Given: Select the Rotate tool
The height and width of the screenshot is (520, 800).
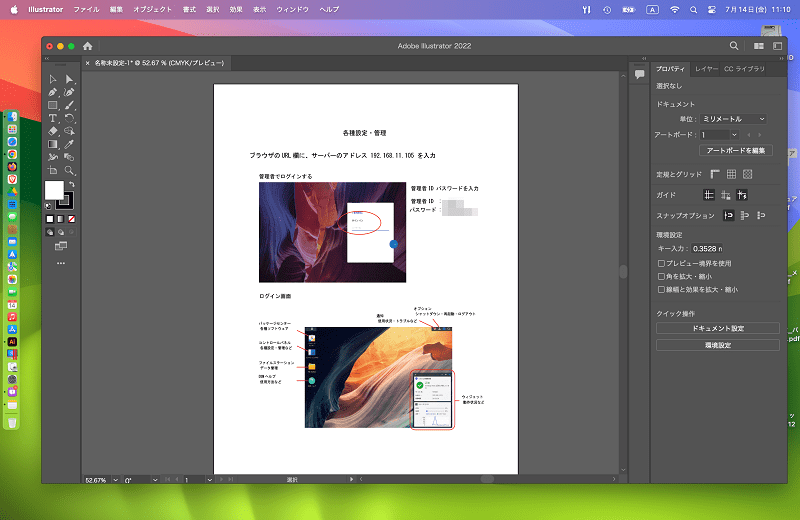Looking at the screenshot, I should [69, 118].
